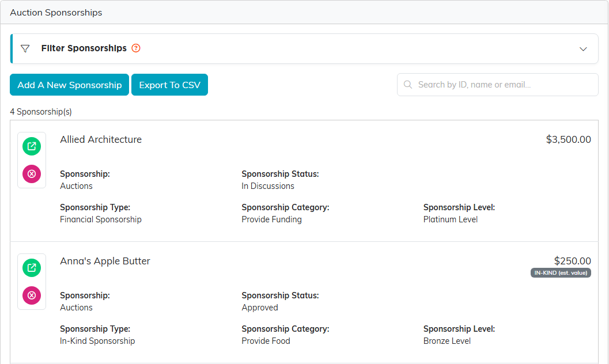
Task: Click the $250.00 amount
Action: click(x=573, y=261)
